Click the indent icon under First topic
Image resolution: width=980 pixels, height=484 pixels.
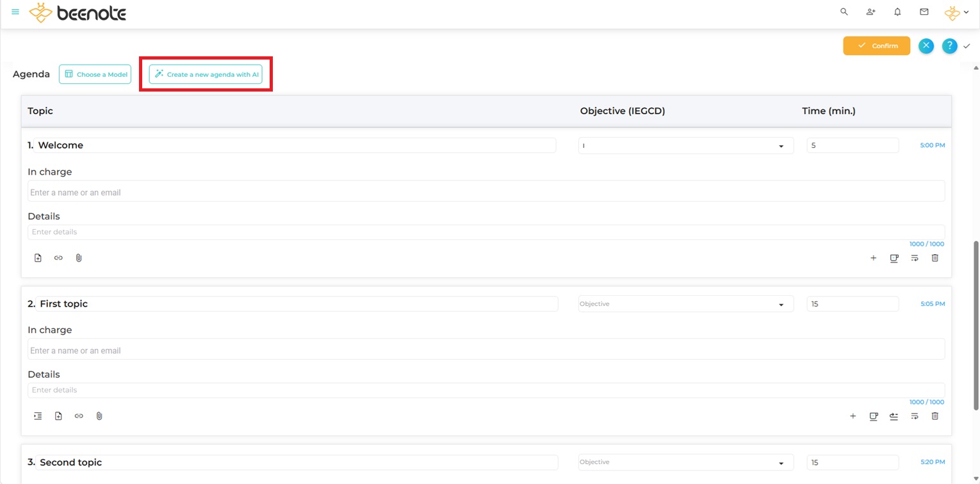[38, 416]
